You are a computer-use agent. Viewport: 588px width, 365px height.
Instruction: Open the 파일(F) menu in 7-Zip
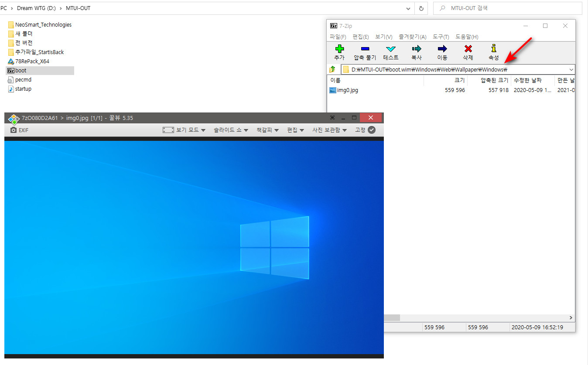(338, 37)
